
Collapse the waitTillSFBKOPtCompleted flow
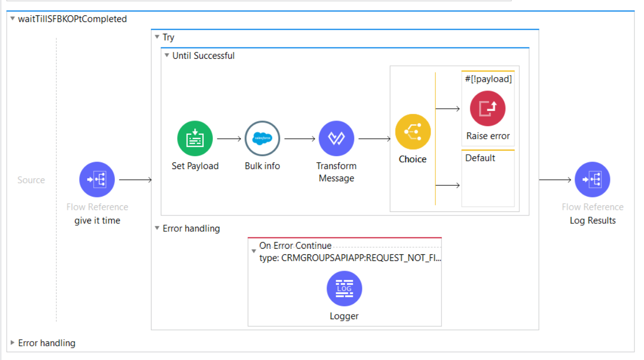12,19
